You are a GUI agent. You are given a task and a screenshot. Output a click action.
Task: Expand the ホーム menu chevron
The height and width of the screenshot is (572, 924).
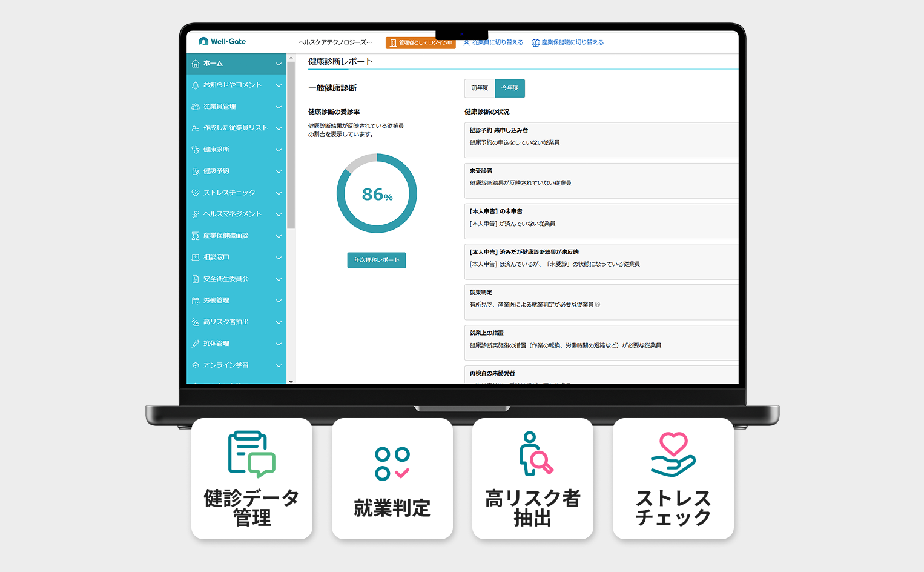pyautogui.click(x=279, y=64)
